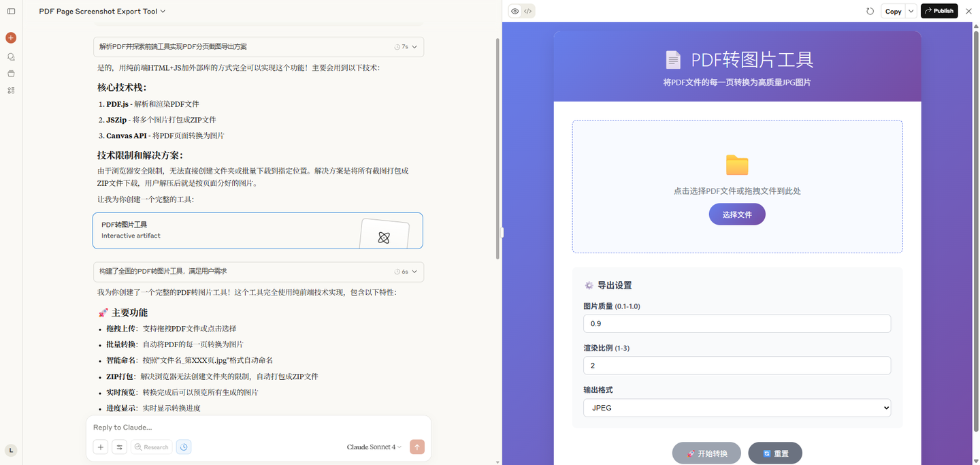Click the image quality input field
Viewport: 980px width, 465px height.
(737, 323)
